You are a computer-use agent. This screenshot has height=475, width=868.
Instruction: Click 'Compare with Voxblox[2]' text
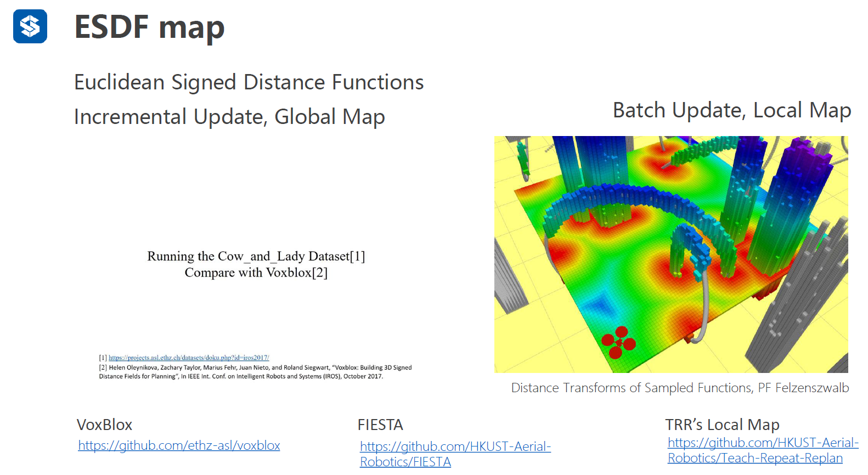pos(256,273)
